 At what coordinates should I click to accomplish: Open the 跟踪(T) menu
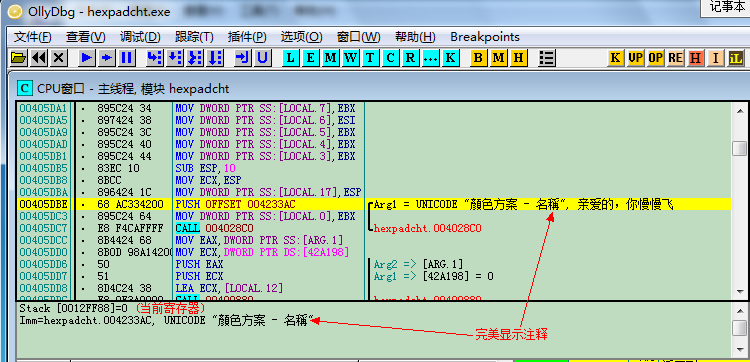click(194, 37)
